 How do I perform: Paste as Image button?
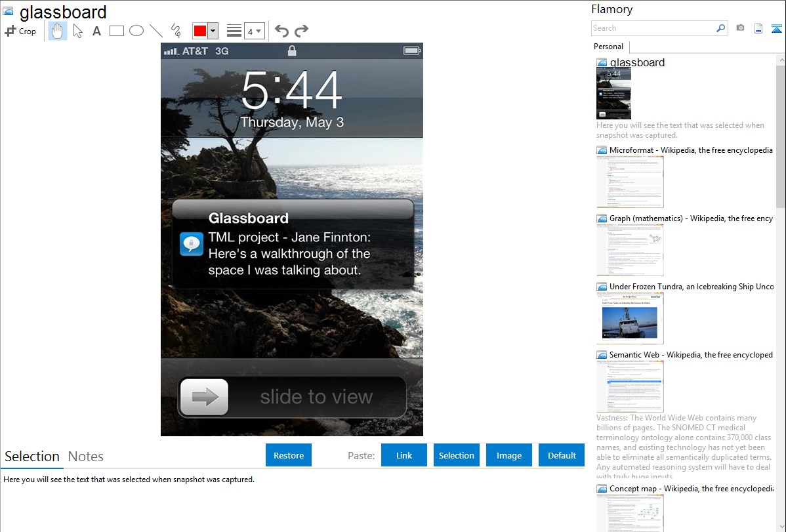click(x=509, y=455)
